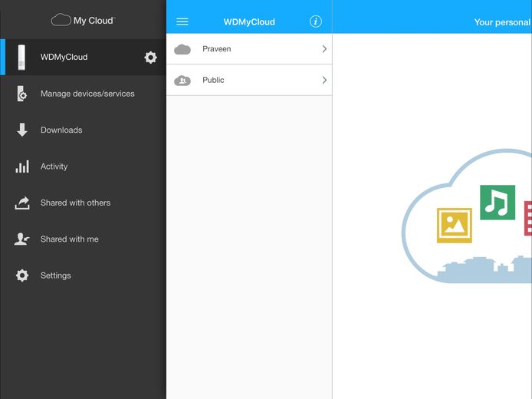Click the green music note icon in the illustration
532x399 pixels.
coord(498,203)
